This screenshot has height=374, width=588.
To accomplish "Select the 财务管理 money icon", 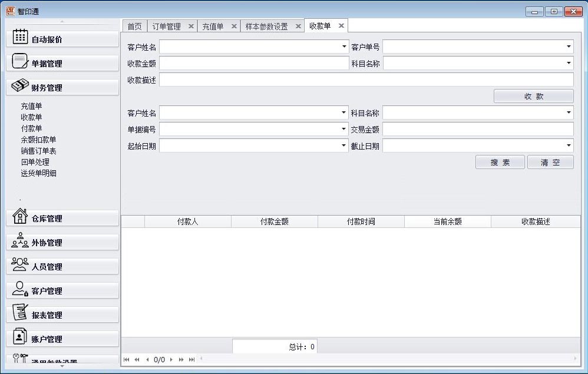I will coord(20,85).
